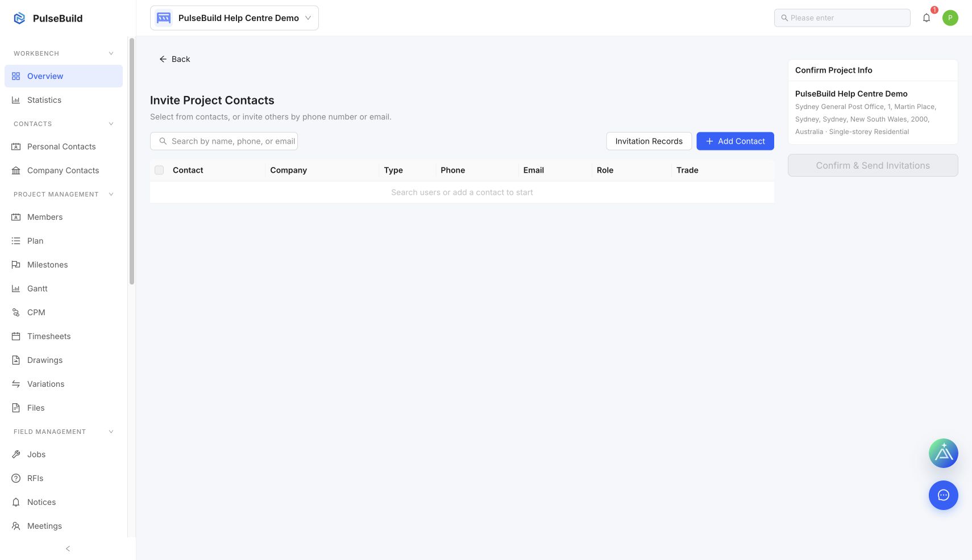Viewport: 972px width, 560px height.
Task: Collapse the Contacts section
Action: click(111, 124)
